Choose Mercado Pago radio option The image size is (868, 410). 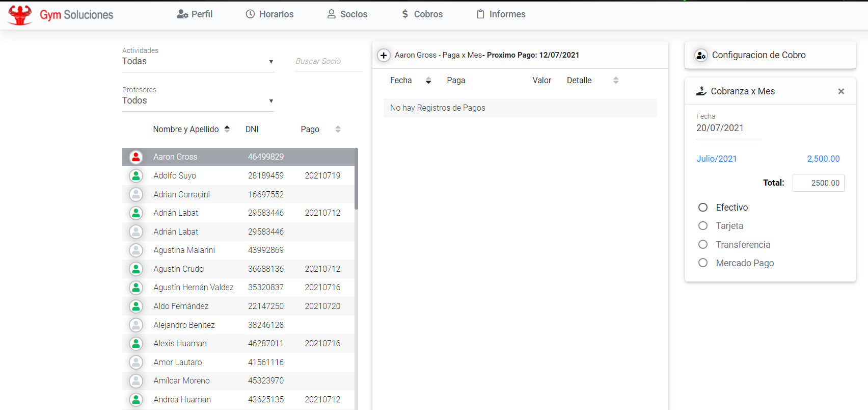click(x=703, y=263)
